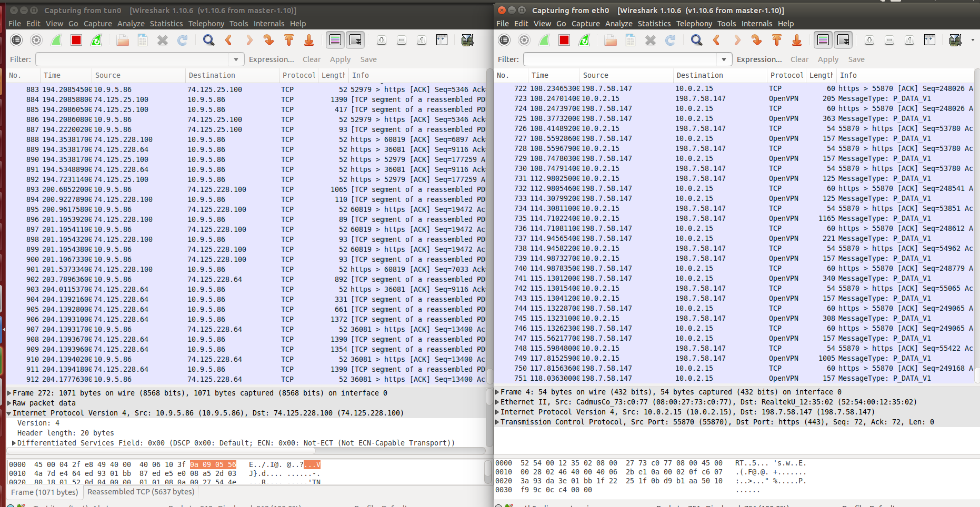The width and height of the screenshot is (980, 507).
Task: Restart the capture in tun0 window
Action: (x=96, y=40)
